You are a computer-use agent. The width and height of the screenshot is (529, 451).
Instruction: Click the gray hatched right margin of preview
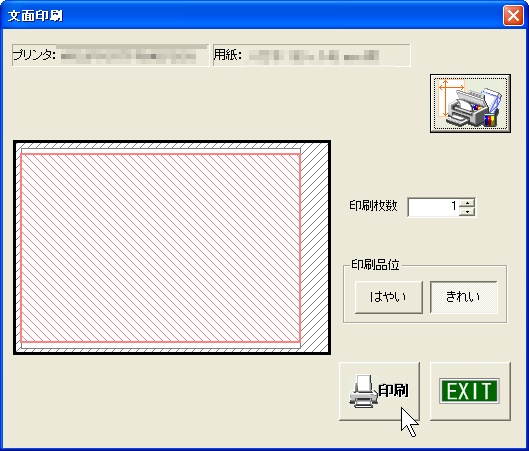tap(314, 248)
